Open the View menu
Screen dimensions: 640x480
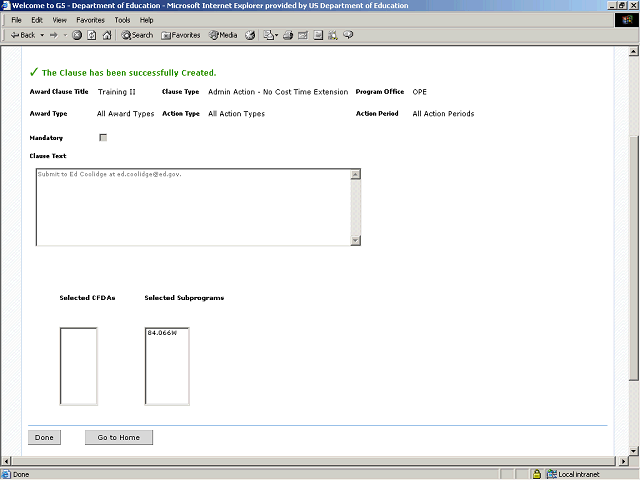(x=59, y=20)
